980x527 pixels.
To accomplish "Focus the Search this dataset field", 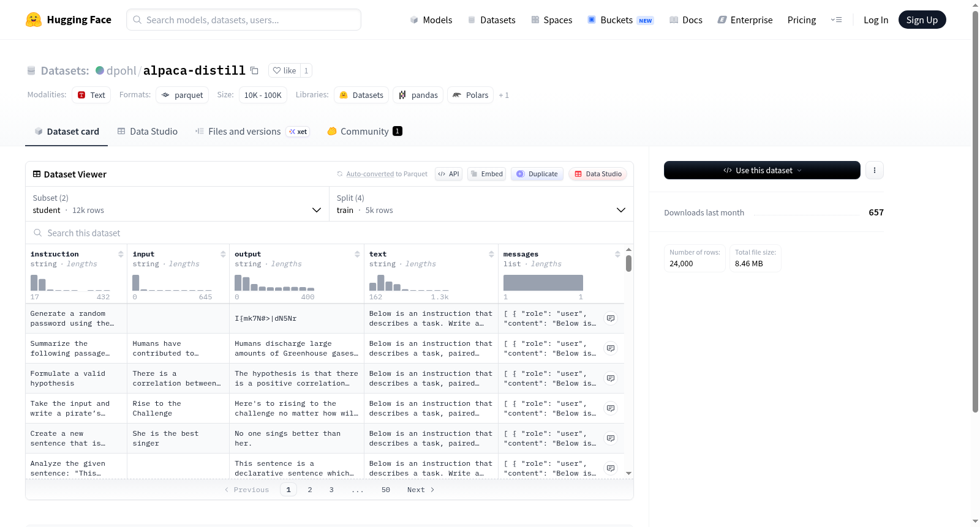I will click(x=330, y=233).
